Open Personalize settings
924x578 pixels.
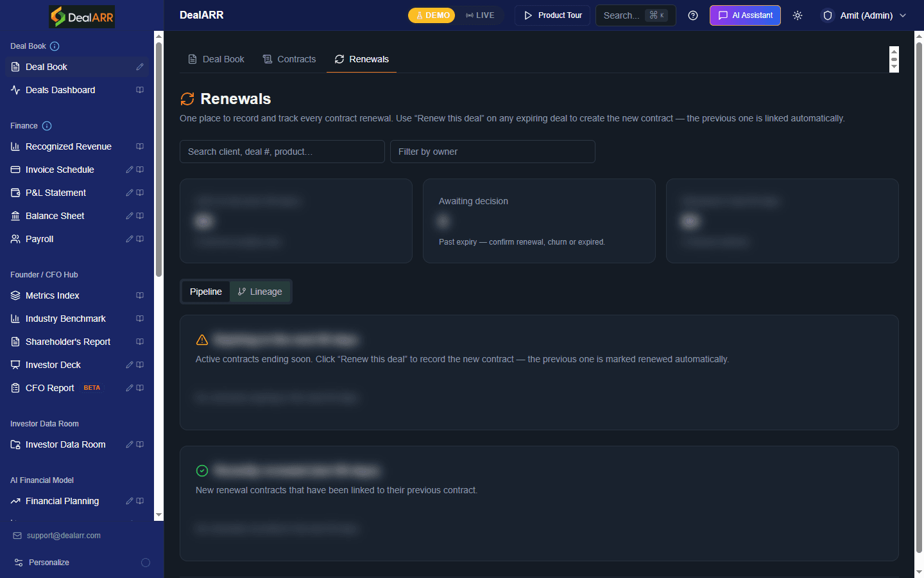coord(49,563)
